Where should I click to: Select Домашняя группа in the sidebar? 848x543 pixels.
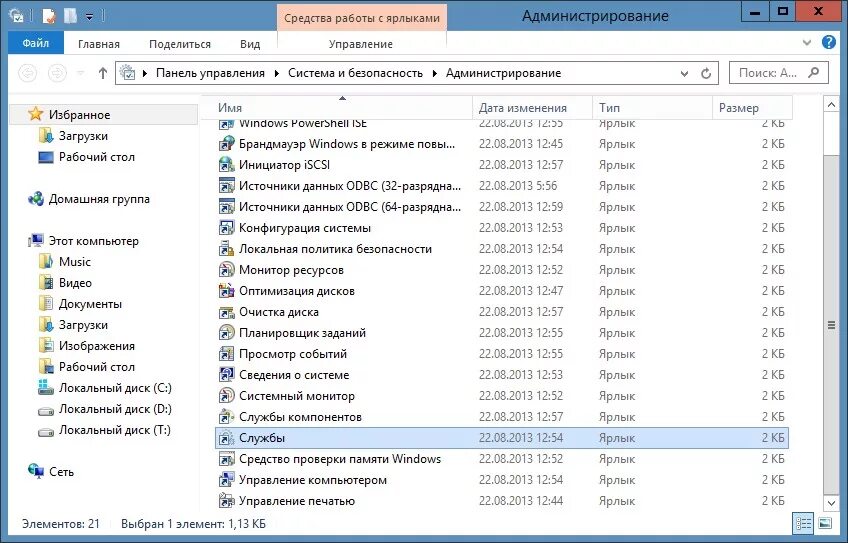(x=99, y=199)
